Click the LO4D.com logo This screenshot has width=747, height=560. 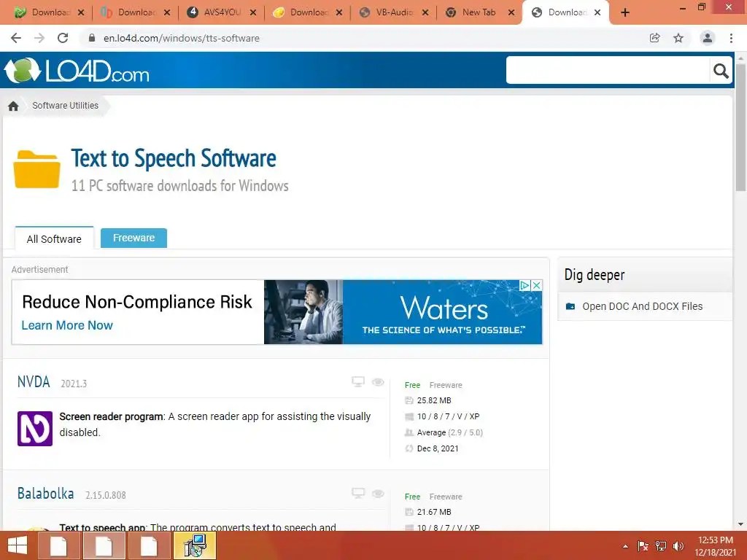pos(77,71)
